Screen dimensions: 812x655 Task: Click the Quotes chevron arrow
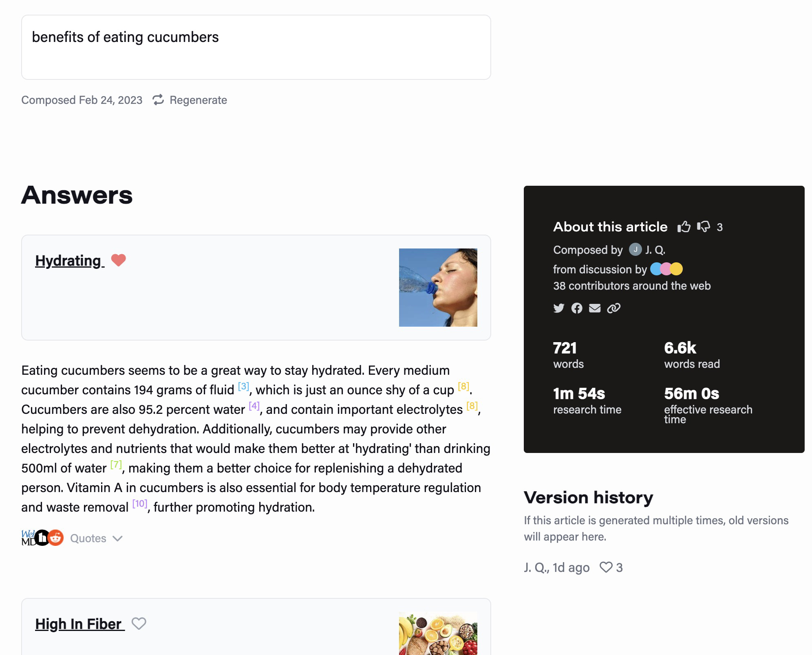[117, 539]
